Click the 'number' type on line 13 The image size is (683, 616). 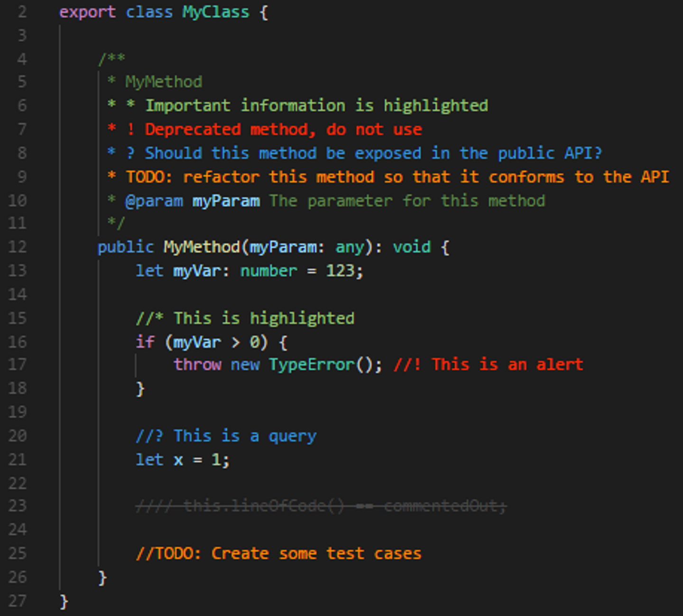pyautogui.click(x=268, y=271)
